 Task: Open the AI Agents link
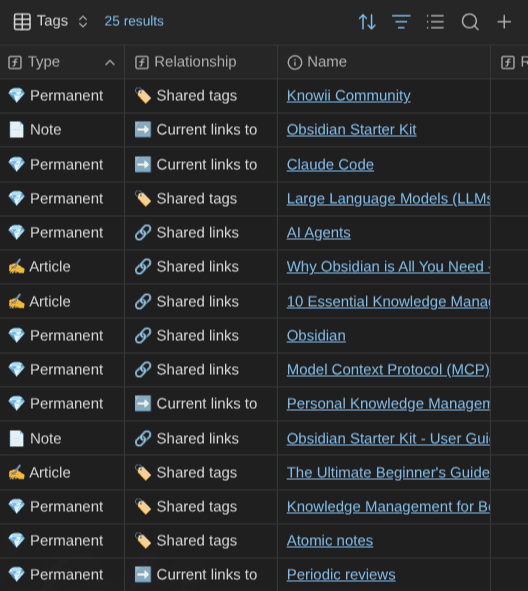318,233
